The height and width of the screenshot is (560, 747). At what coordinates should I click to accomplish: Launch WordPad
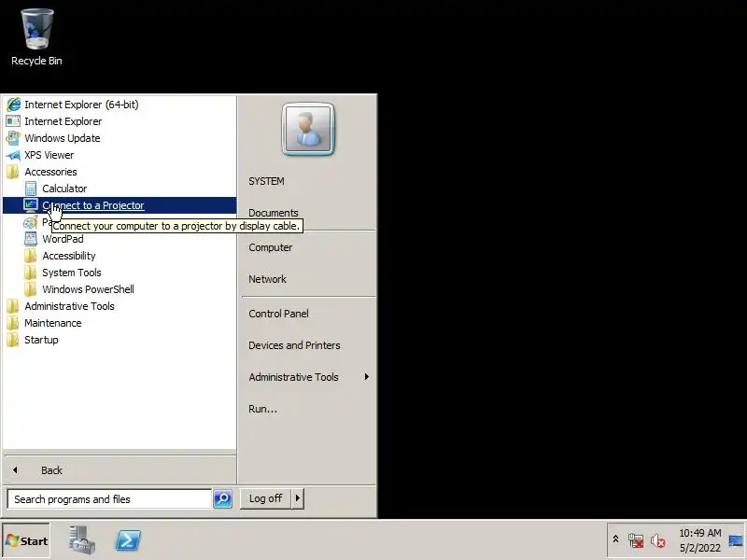click(x=120, y=239)
